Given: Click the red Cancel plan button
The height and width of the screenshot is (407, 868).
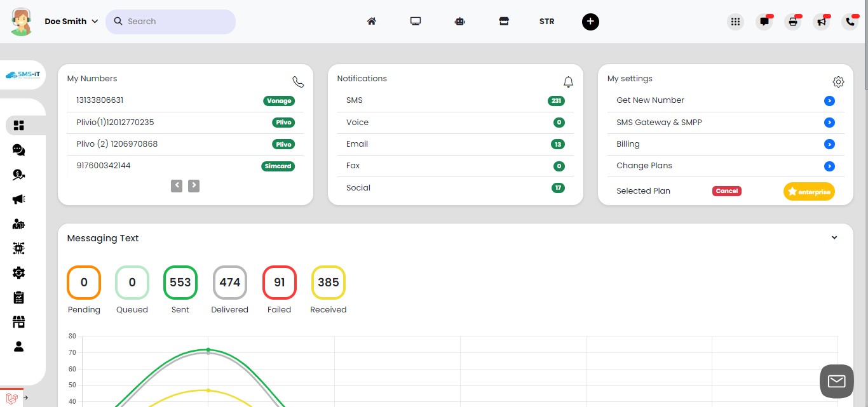Looking at the screenshot, I should 727,191.
